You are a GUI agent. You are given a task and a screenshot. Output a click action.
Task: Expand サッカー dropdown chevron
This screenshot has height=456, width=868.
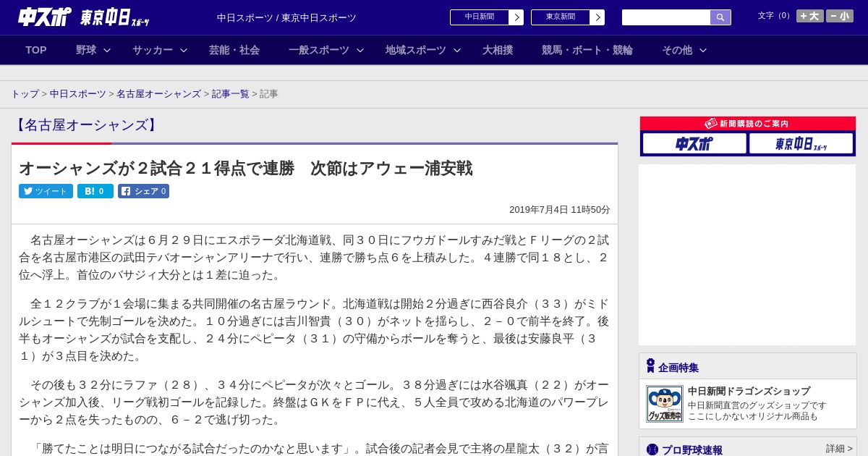pos(184,50)
